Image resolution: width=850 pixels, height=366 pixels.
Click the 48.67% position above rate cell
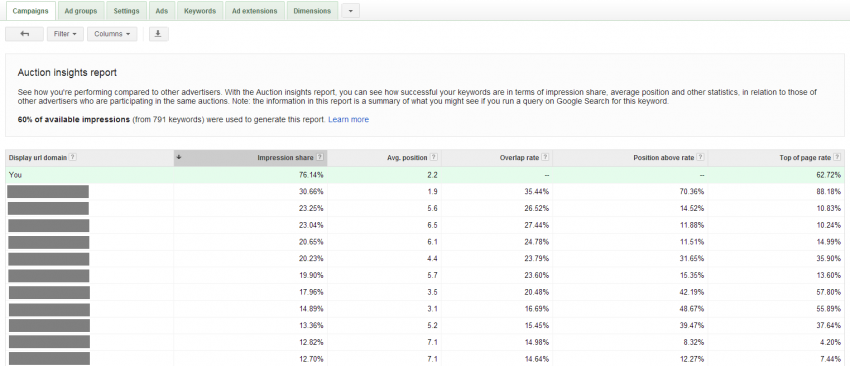click(x=693, y=309)
